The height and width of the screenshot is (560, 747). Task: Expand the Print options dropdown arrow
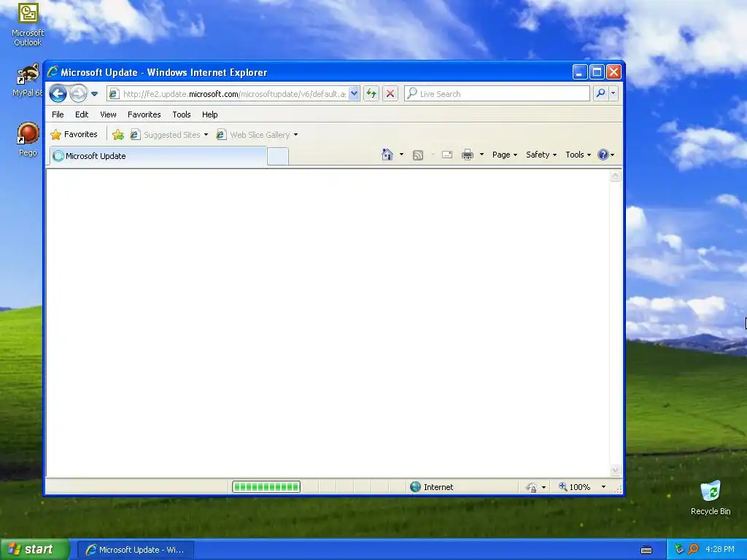pos(481,155)
